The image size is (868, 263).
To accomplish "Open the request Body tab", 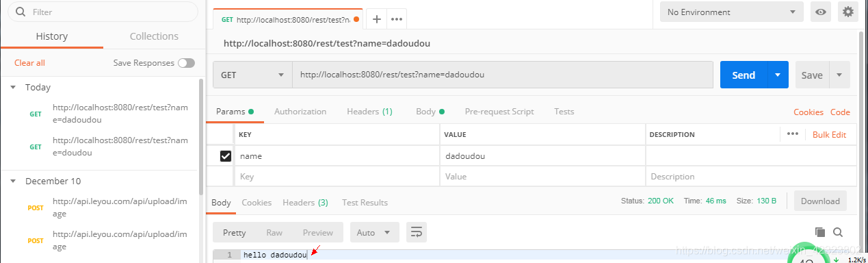I will (430, 111).
